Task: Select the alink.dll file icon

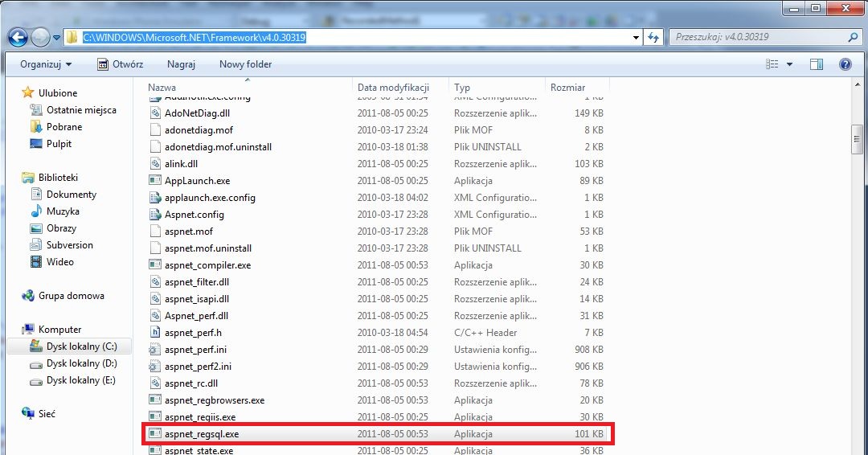Action: (155, 164)
